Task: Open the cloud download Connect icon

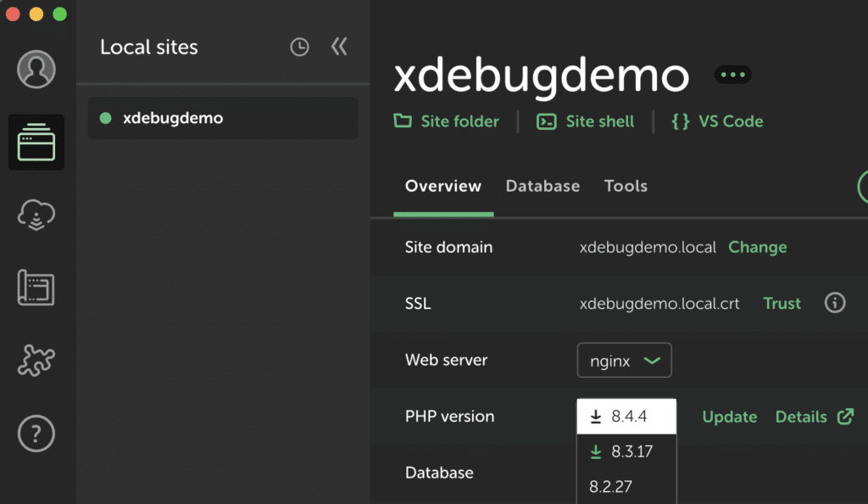Action: 36,215
